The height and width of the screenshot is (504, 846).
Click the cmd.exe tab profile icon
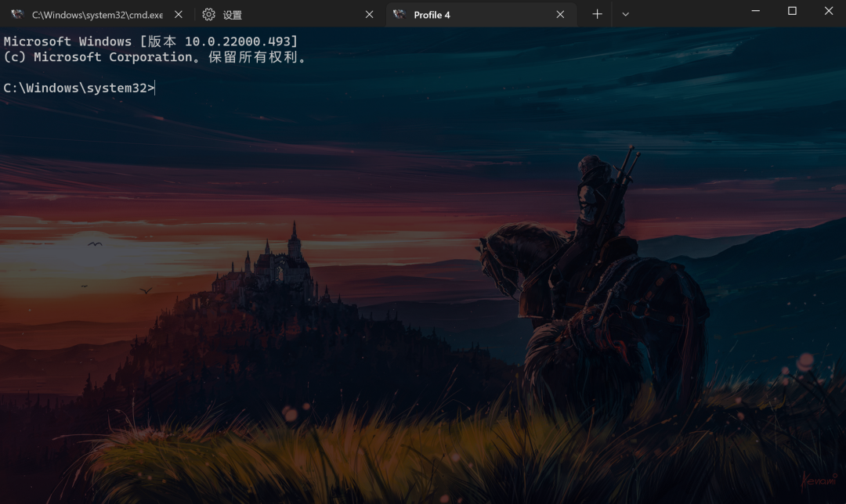(17, 15)
